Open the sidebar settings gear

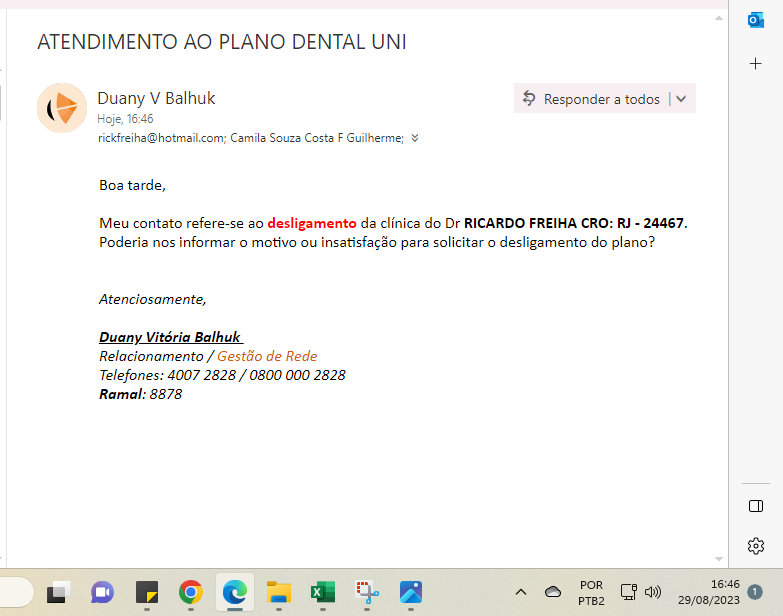(756, 545)
